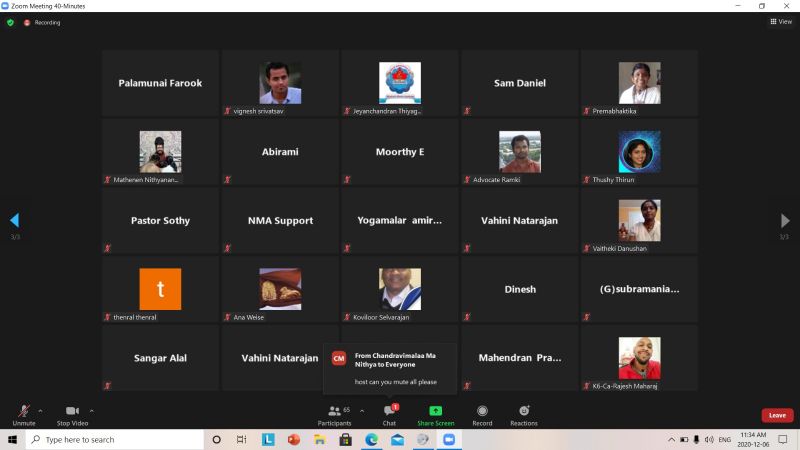The image size is (800, 450).
Task: Go to previous gallery page arrow
Action: 14,221
